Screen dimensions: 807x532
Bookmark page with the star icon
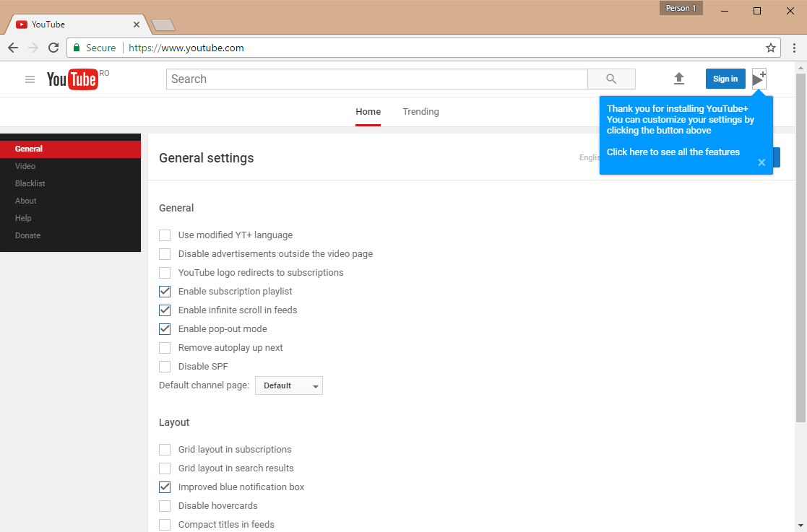(770, 48)
